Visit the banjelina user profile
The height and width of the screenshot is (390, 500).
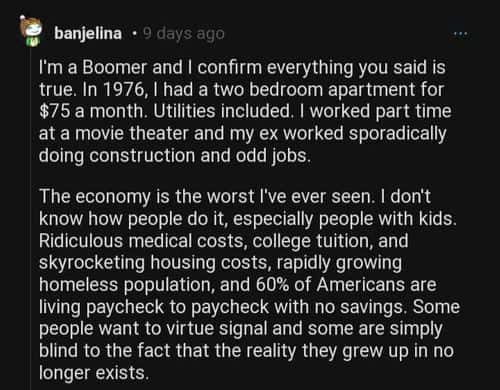click(88, 34)
